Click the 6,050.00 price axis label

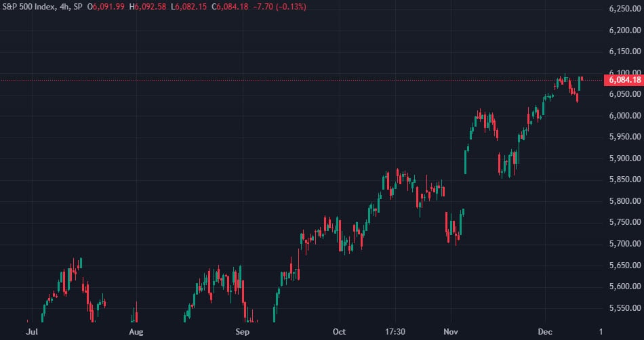626,94
